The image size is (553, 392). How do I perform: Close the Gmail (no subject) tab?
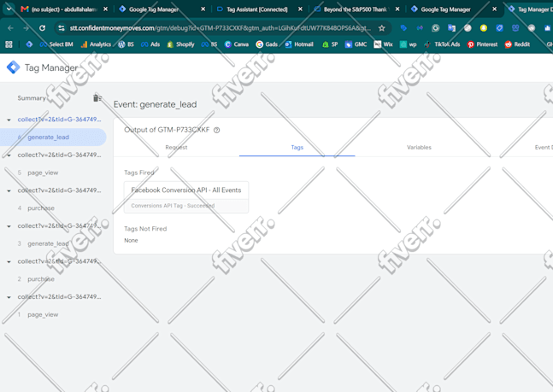pos(105,9)
